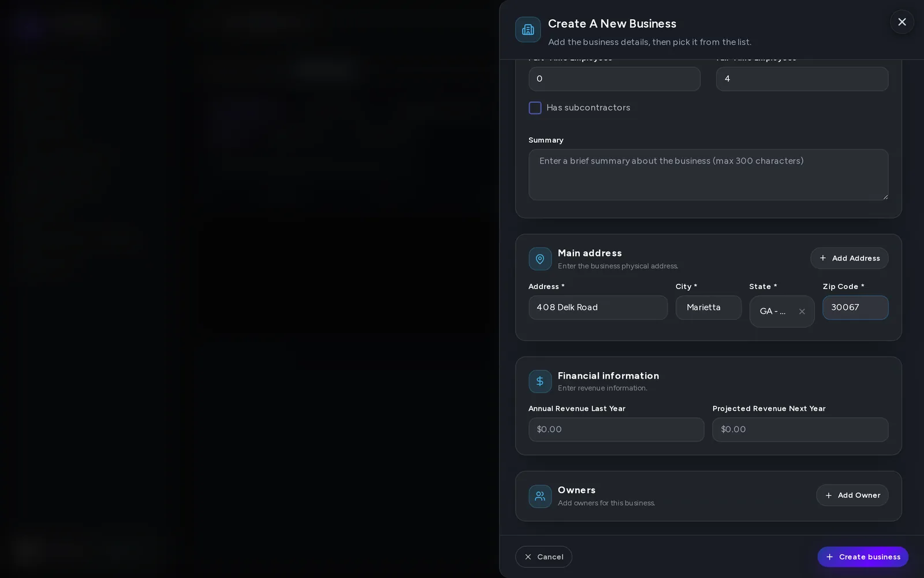Close the Create A New Business panel
924x578 pixels.
pos(901,22)
